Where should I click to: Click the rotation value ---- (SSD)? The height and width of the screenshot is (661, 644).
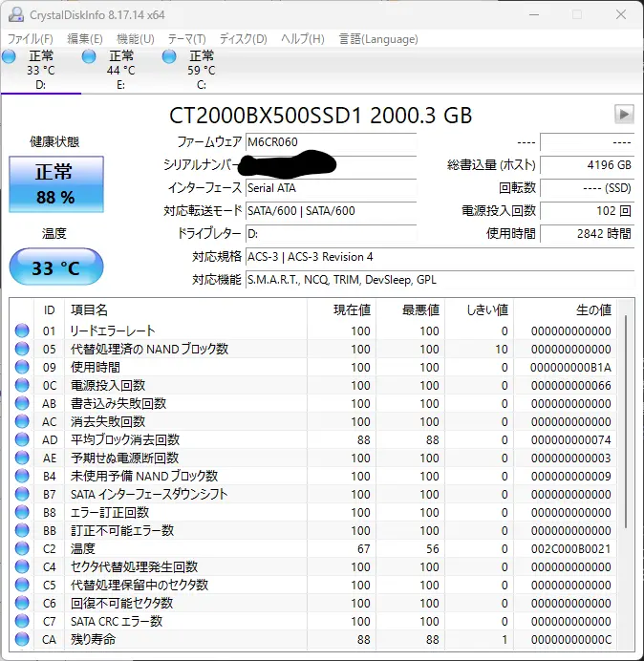(x=587, y=188)
